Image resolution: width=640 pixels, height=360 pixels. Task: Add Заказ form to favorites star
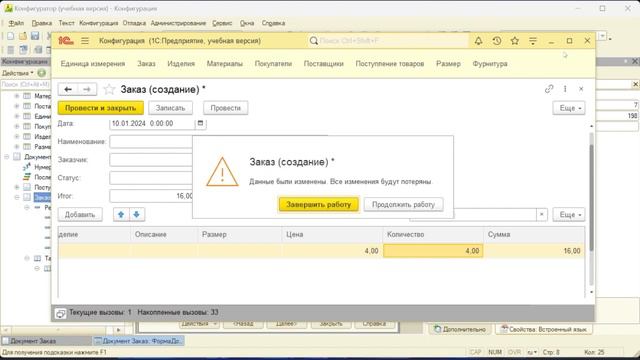(109, 89)
